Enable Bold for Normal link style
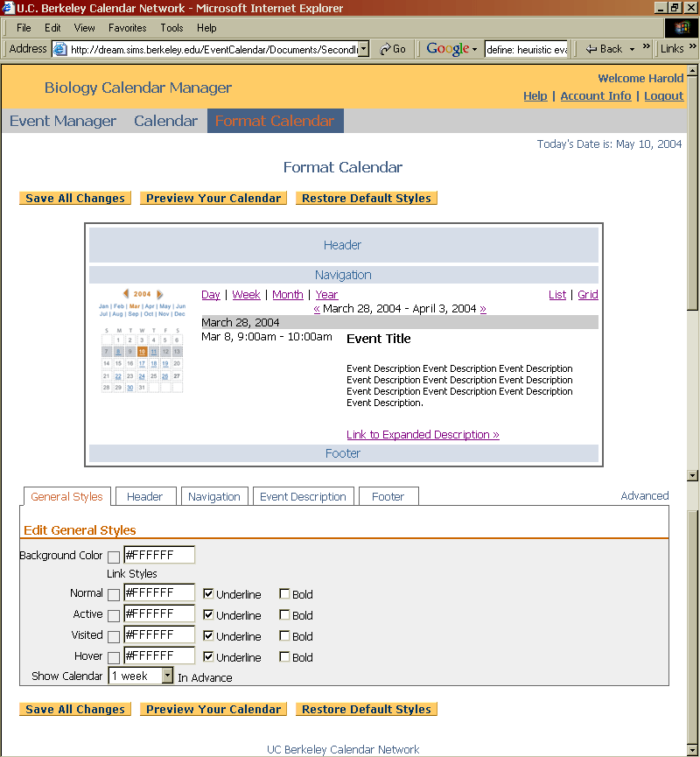 click(x=284, y=594)
